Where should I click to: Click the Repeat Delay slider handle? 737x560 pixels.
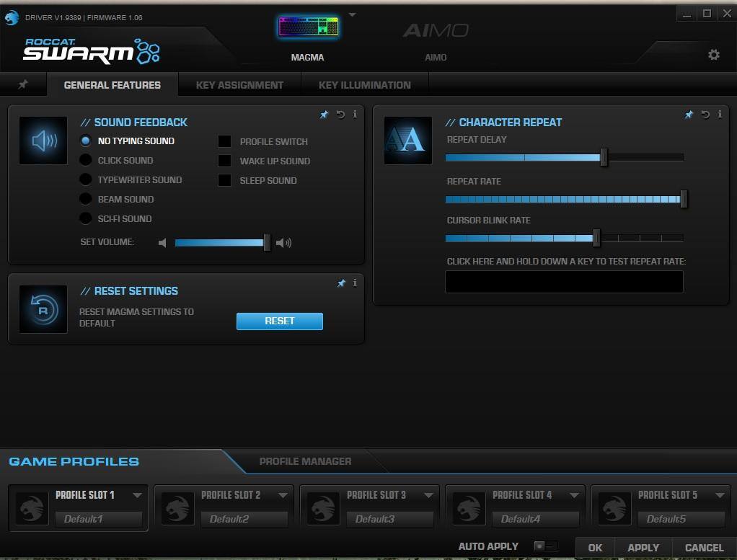click(604, 157)
